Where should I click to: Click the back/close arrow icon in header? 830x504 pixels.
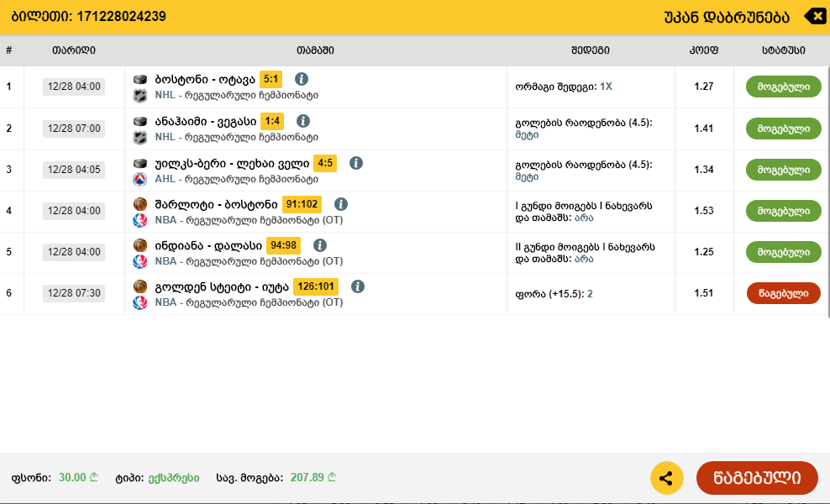(814, 17)
